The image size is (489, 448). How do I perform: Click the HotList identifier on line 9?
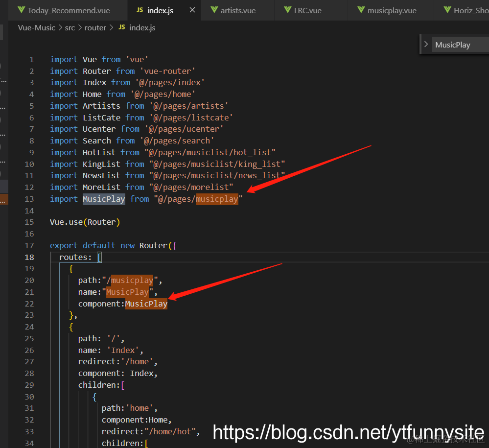click(99, 153)
